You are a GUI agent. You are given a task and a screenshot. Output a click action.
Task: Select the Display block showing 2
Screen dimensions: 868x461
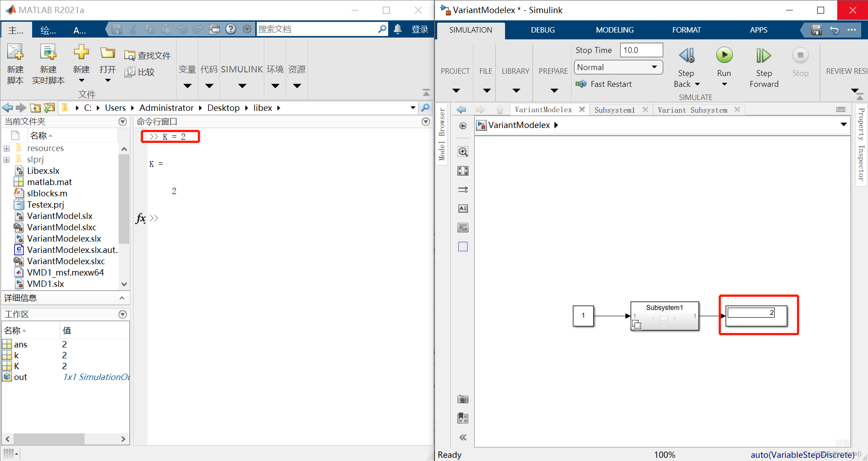pyautogui.click(x=756, y=316)
